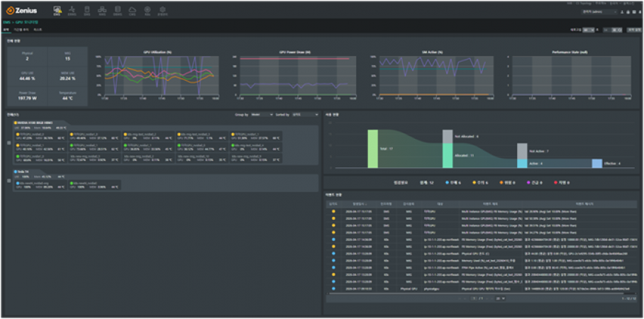The height and width of the screenshot is (319, 644).
Task: Click the yellow status icon in first event row
Action: tap(335, 211)
